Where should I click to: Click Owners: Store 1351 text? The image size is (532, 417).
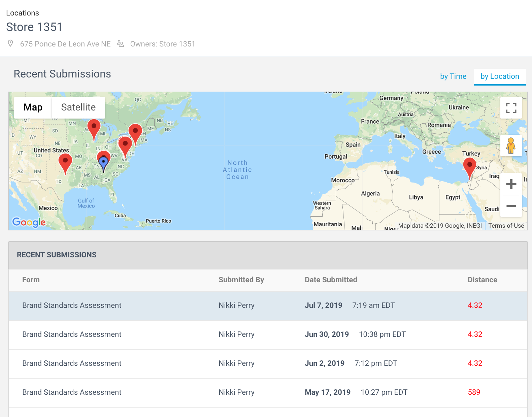(x=163, y=44)
